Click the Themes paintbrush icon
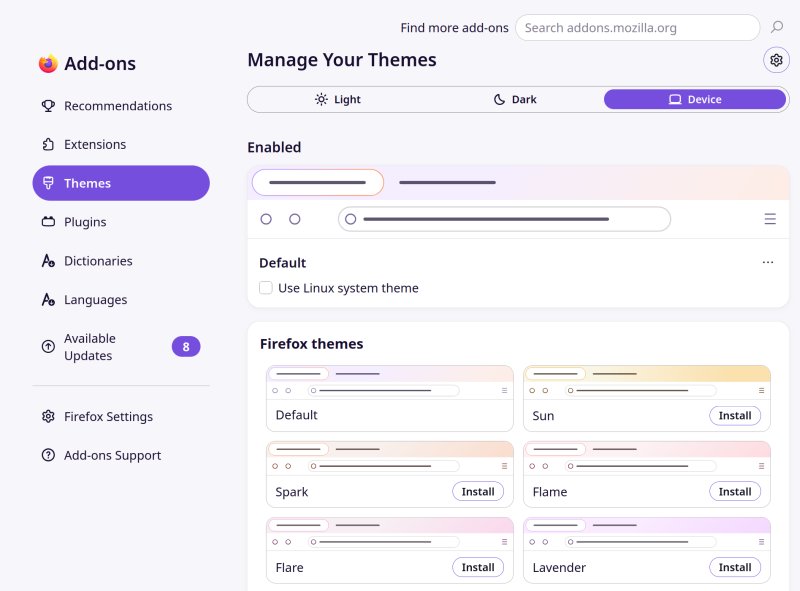The image size is (800, 591). [x=48, y=183]
